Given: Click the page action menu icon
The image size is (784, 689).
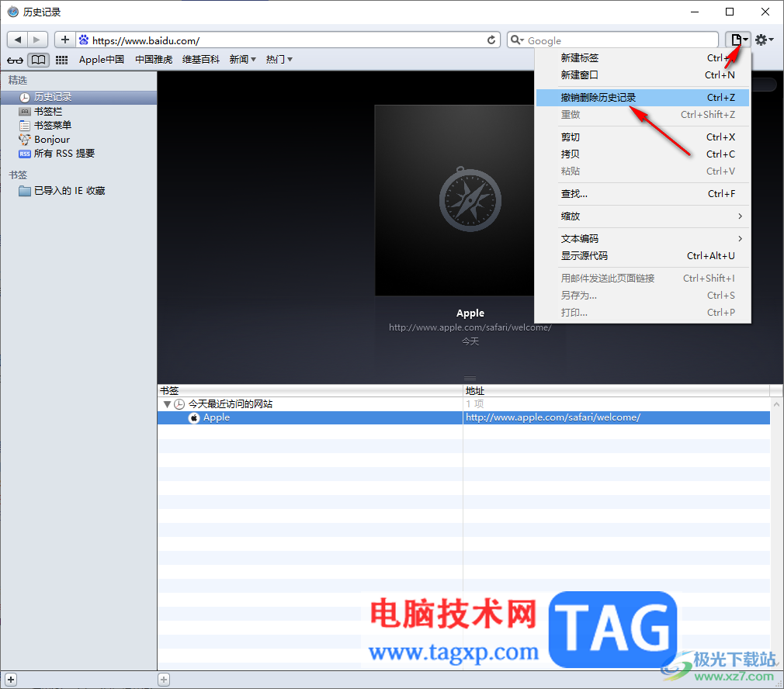Looking at the screenshot, I should tap(736, 40).
